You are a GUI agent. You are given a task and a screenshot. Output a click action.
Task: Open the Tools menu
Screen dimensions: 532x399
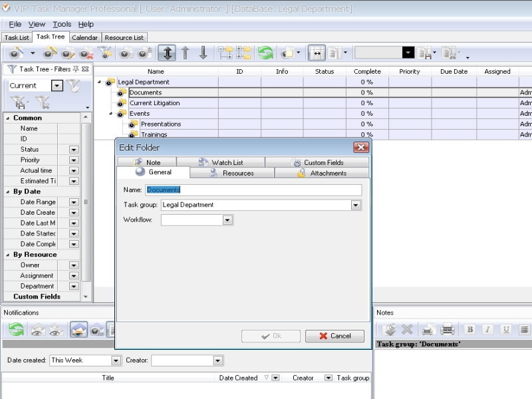[62, 24]
